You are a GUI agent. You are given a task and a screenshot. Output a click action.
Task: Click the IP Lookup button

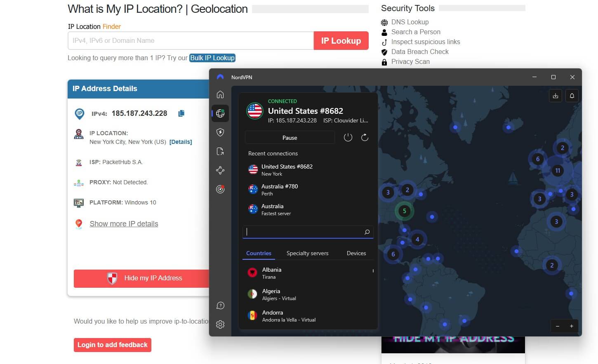pyautogui.click(x=341, y=40)
